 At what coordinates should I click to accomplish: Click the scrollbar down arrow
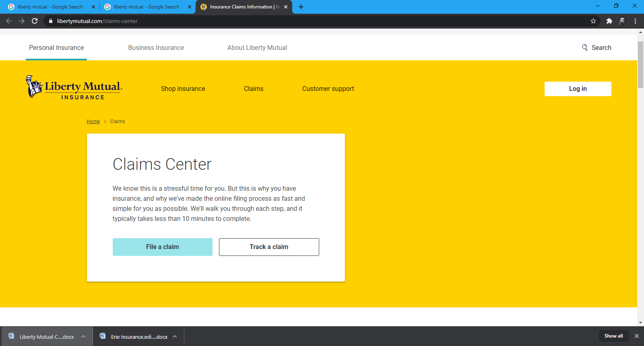coord(640,323)
